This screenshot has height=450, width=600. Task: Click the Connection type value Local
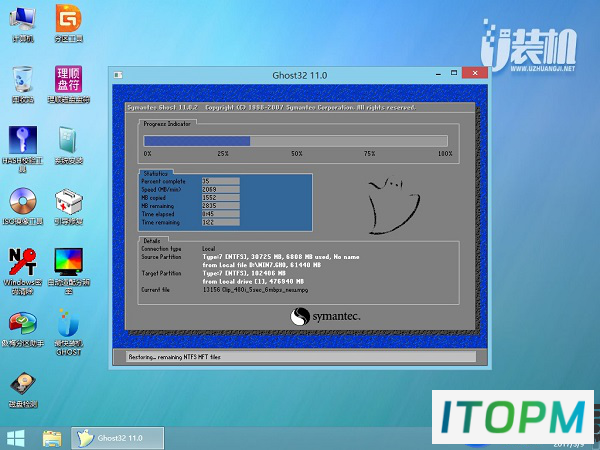click(209, 249)
